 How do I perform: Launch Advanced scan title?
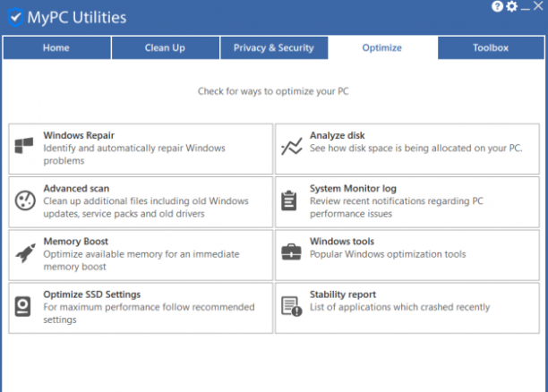pyautogui.click(x=76, y=188)
